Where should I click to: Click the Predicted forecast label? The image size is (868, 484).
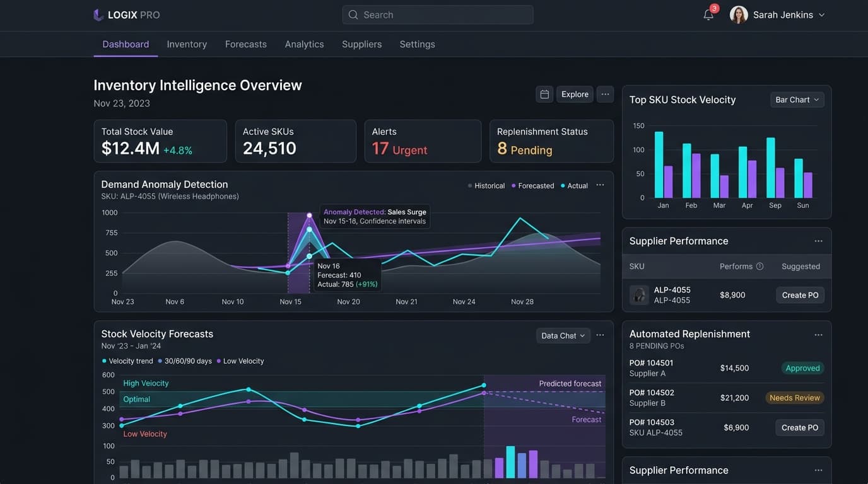570,383
